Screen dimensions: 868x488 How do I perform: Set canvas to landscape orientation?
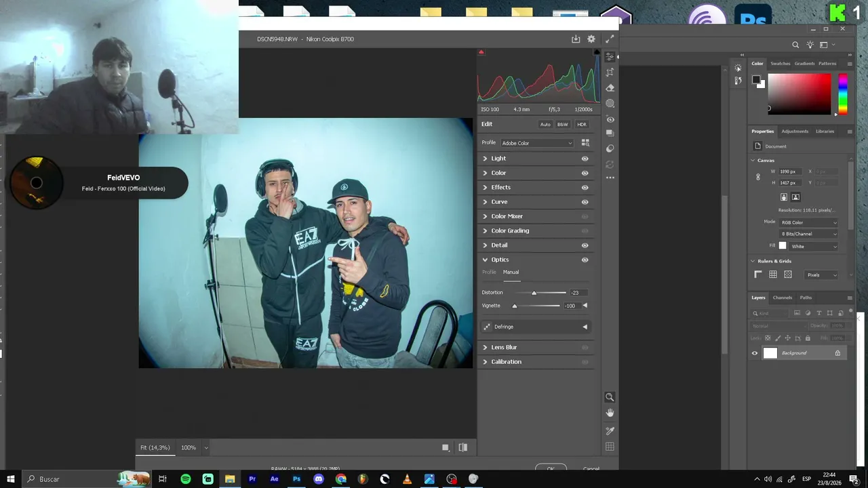click(x=795, y=197)
